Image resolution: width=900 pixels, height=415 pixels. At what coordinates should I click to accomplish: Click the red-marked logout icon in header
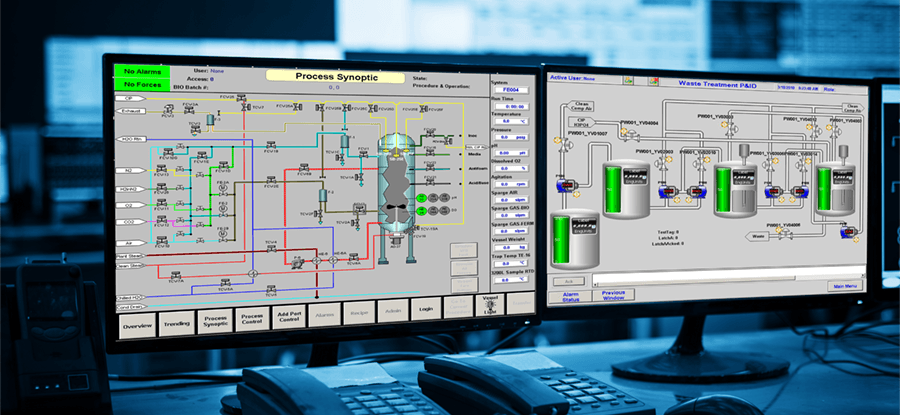tap(654, 81)
